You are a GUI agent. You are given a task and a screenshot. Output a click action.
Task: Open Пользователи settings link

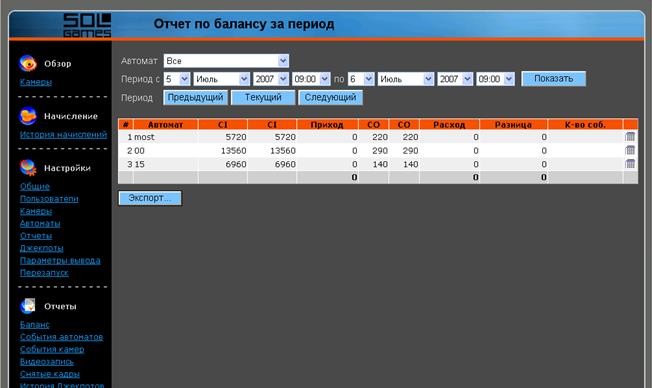tap(49, 199)
